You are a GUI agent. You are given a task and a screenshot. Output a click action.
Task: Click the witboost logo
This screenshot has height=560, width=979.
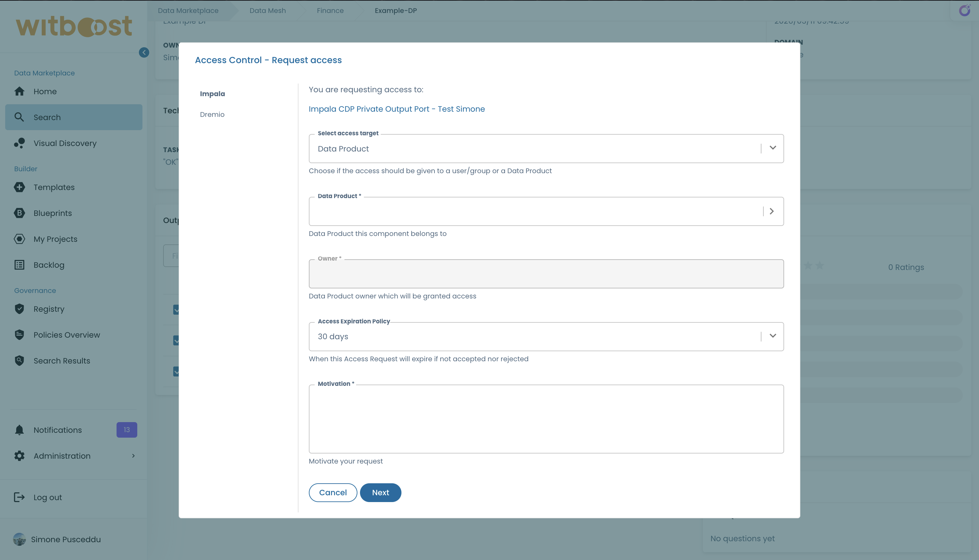74,26
